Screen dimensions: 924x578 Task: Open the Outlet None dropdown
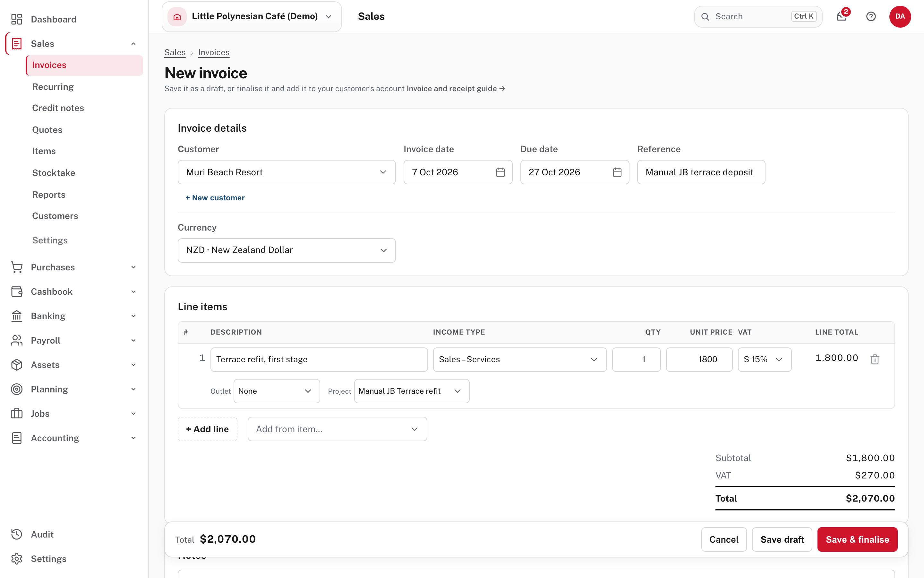coord(277,391)
